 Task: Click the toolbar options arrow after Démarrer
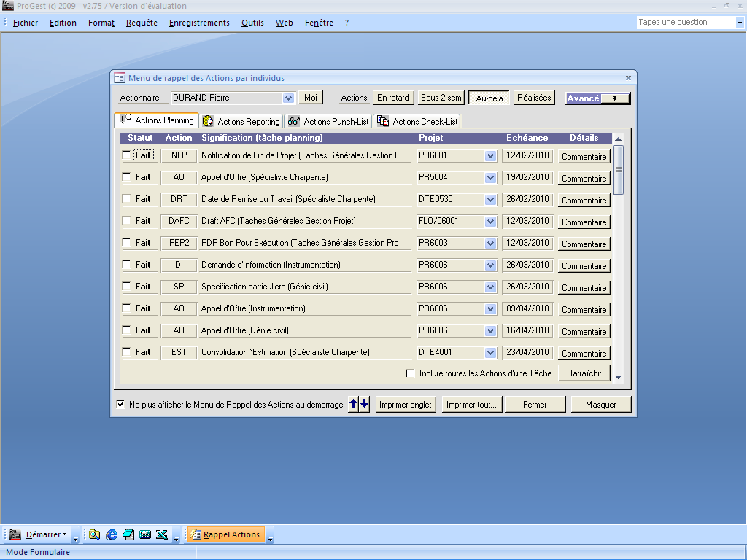(x=75, y=538)
